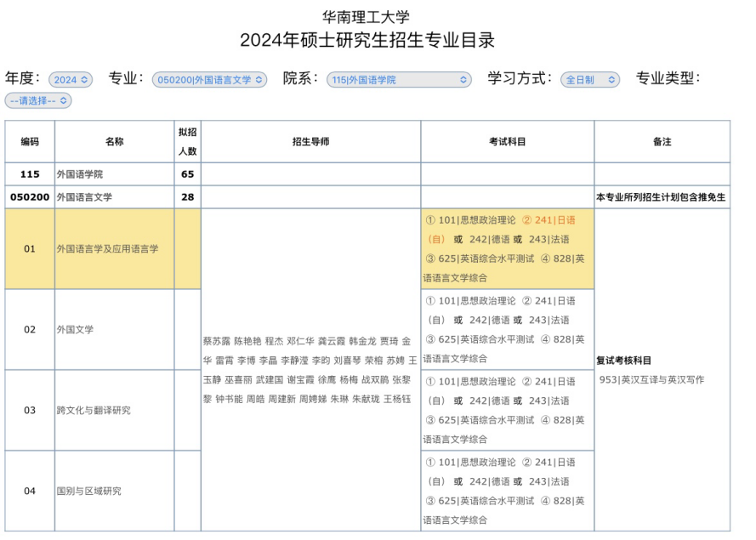
Task: Click the 考试科目 column header
Action: (507, 142)
